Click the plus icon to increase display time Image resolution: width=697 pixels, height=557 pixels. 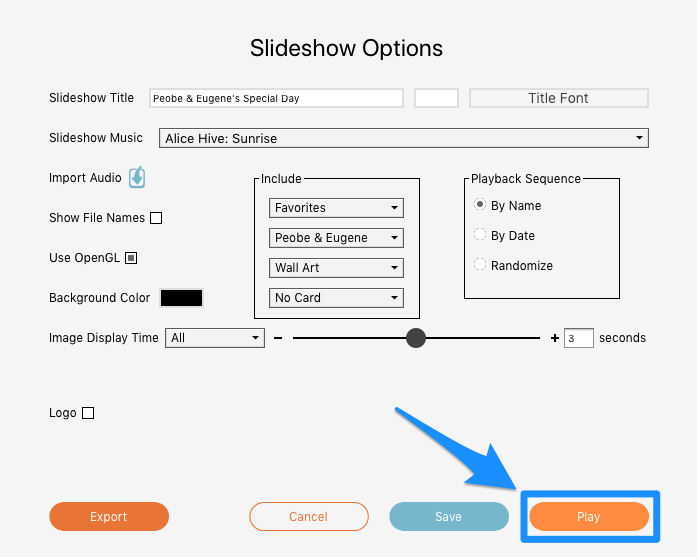[555, 338]
